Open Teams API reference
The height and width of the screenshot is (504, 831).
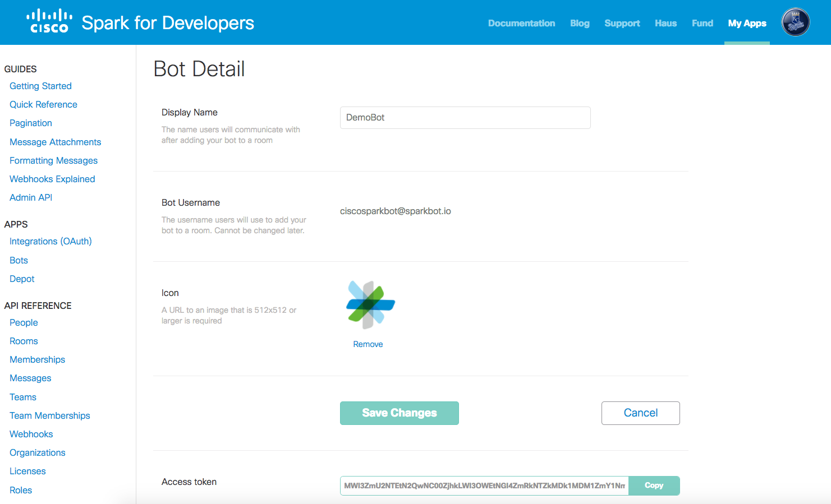pos(23,397)
